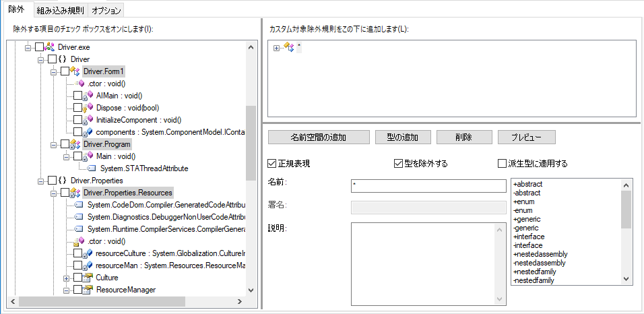The height and width of the screenshot is (314, 644).
Task: Open the オプション tab
Action: coord(106,11)
